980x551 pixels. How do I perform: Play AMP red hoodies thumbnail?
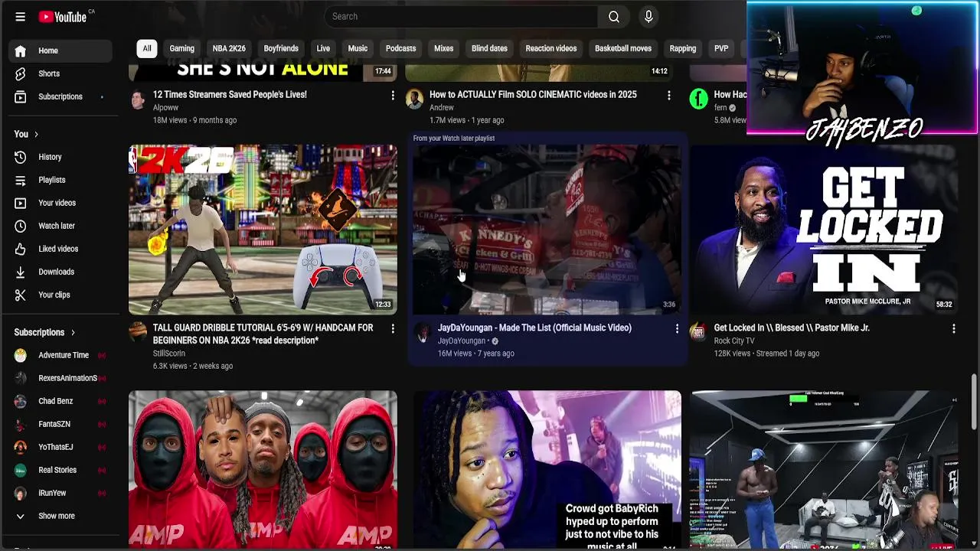(x=263, y=470)
